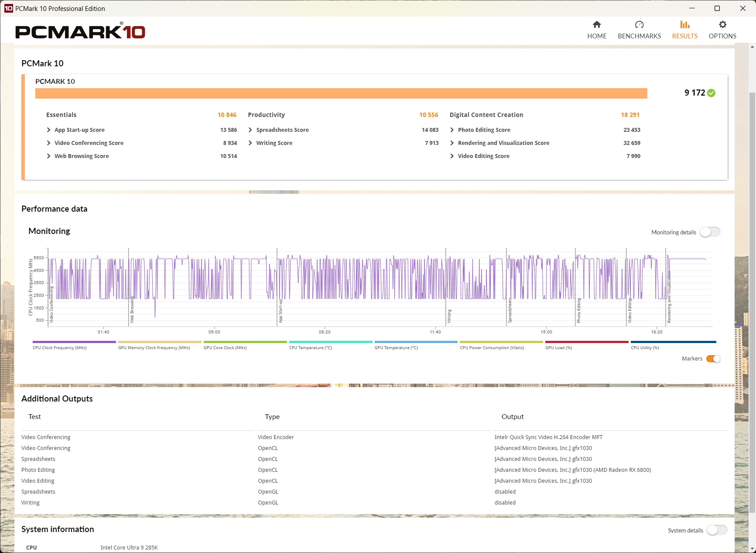Image resolution: width=756 pixels, height=553 pixels.
Task: Toggle CPU Clock Frequency legend series
Action: click(74, 345)
